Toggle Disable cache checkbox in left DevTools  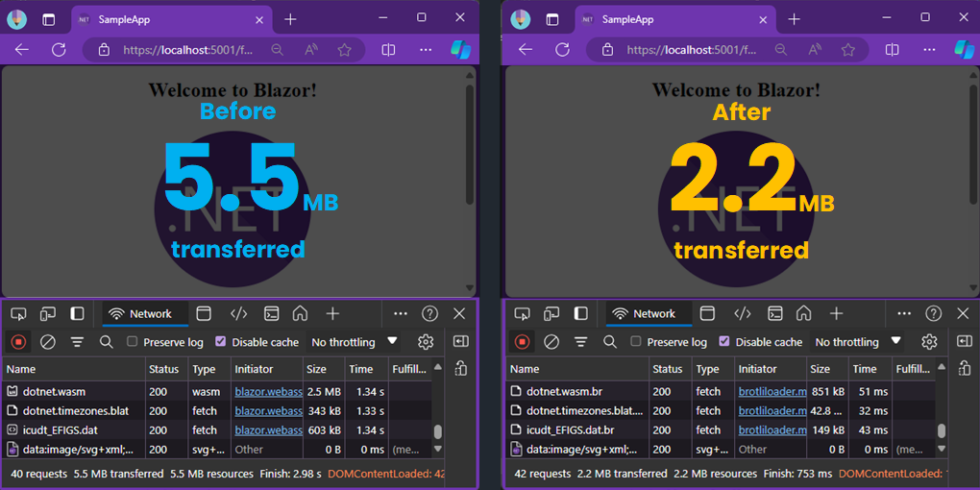[x=220, y=341]
